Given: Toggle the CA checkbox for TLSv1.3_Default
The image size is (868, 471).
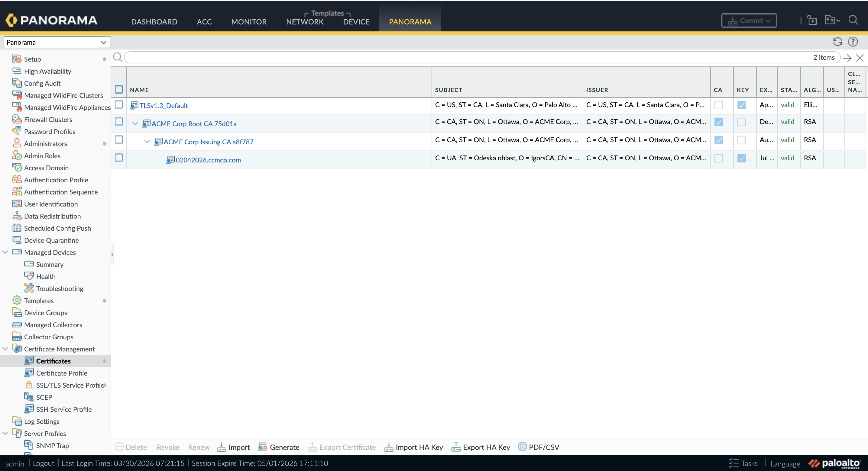Looking at the screenshot, I should pyautogui.click(x=719, y=105).
